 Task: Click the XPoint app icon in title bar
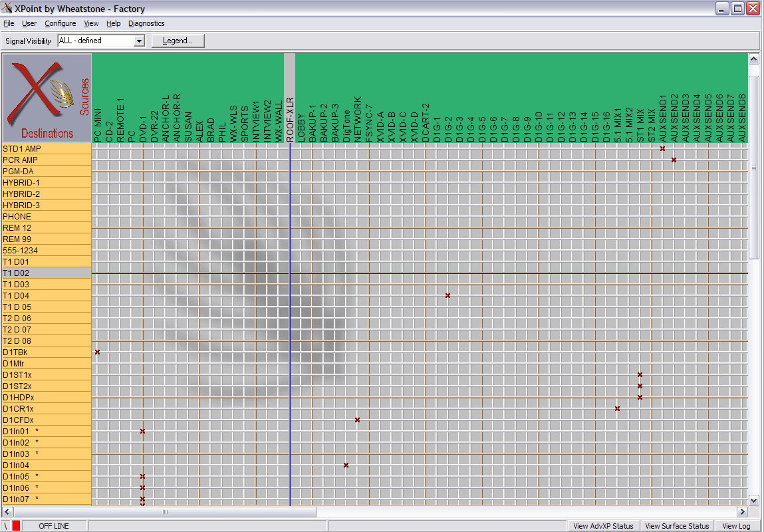tap(7, 8)
